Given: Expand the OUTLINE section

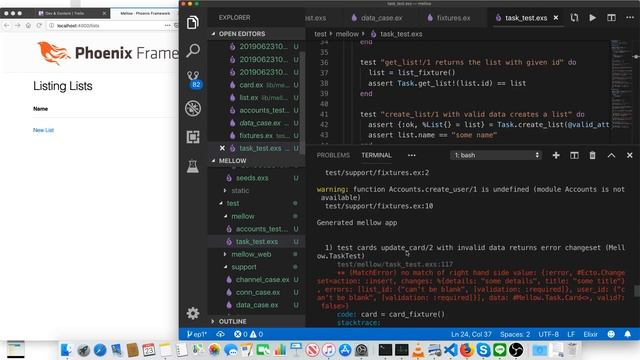Looking at the screenshot, I should point(256,322).
